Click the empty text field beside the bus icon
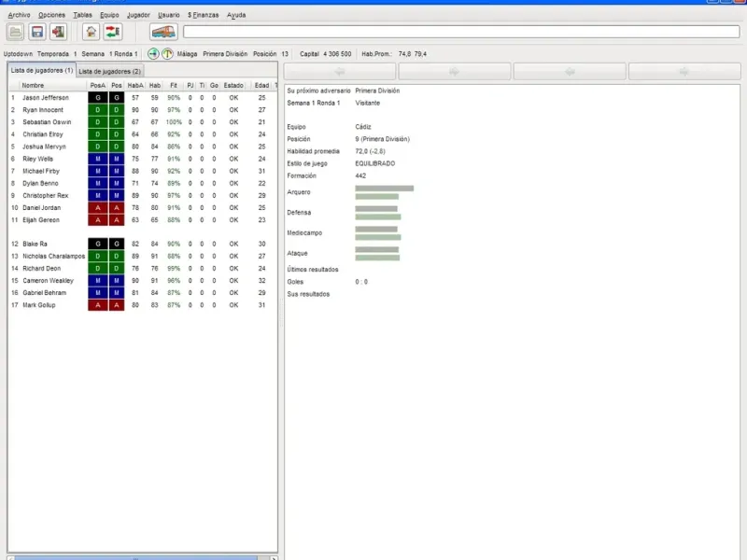Viewport: 747px width, 560px height. 461,32
